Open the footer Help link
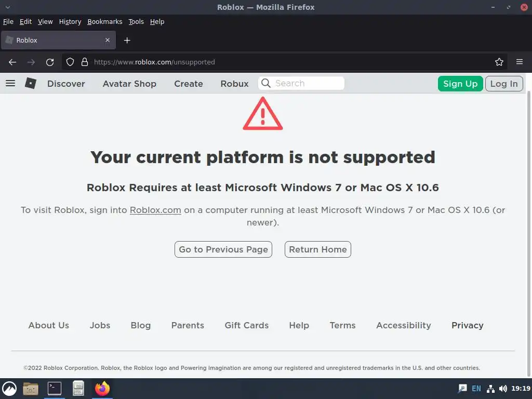Screen dimensions: 532x399 tap(299, 325)
